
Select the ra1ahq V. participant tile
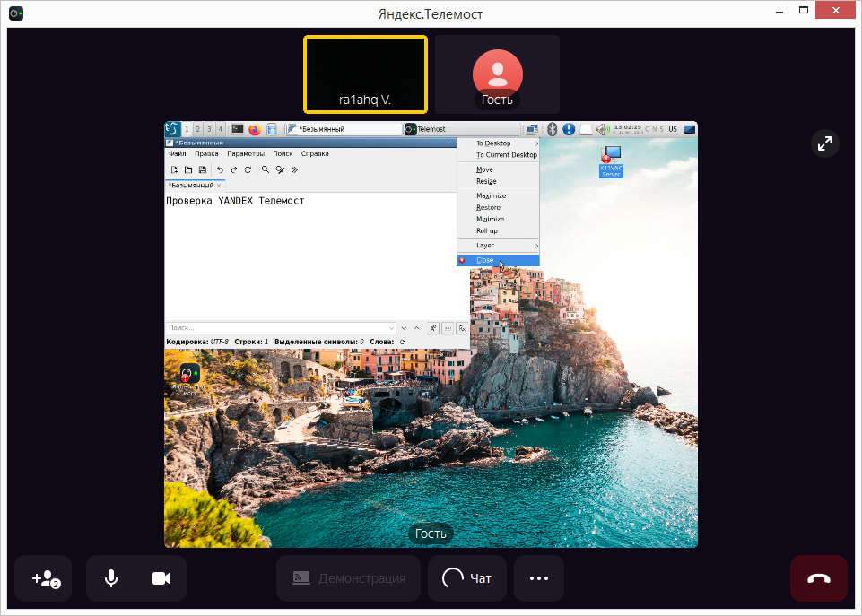pos(365,74)
